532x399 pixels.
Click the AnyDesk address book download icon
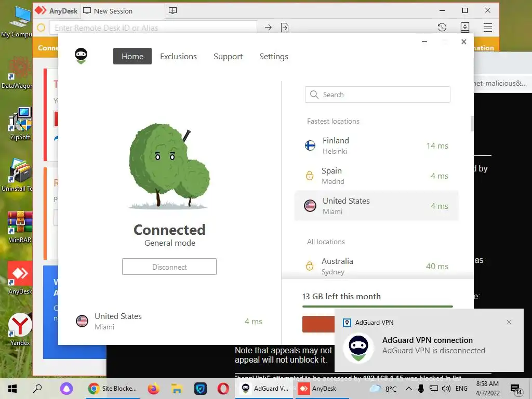(x=465, y=28)
